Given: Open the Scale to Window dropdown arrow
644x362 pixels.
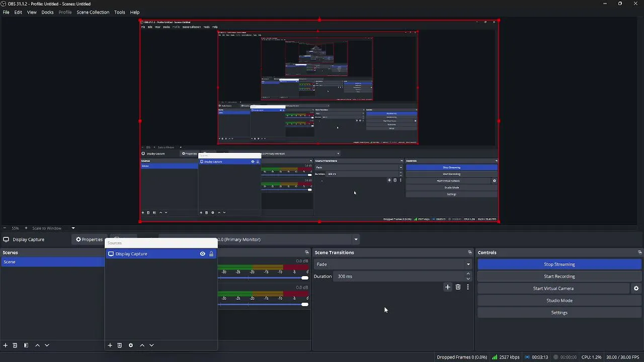Looking at the screenshot, I should point(73,228).
